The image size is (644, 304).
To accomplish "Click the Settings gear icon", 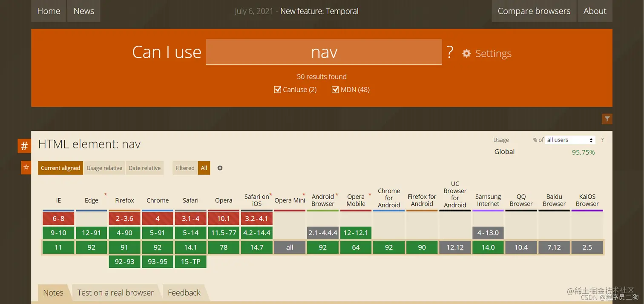I will click(466, 53).
